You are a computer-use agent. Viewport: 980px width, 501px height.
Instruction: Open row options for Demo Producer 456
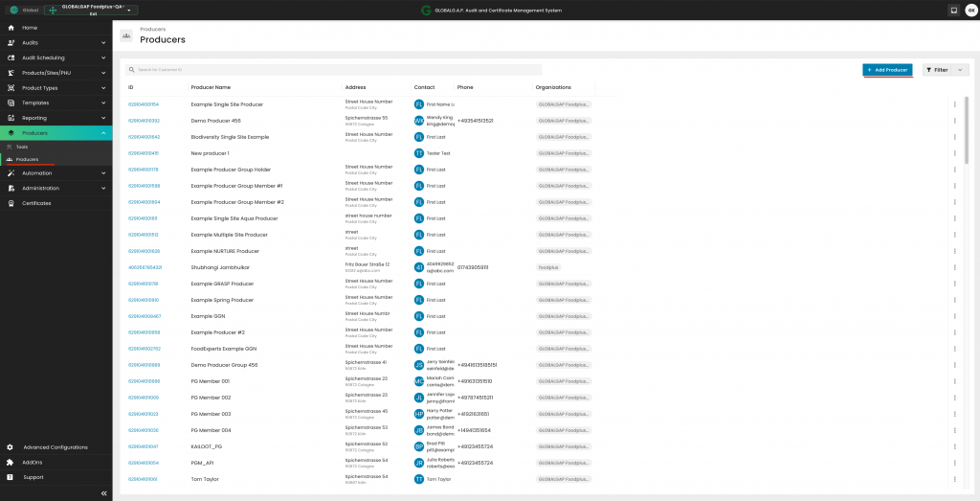(x=954, y=121)
